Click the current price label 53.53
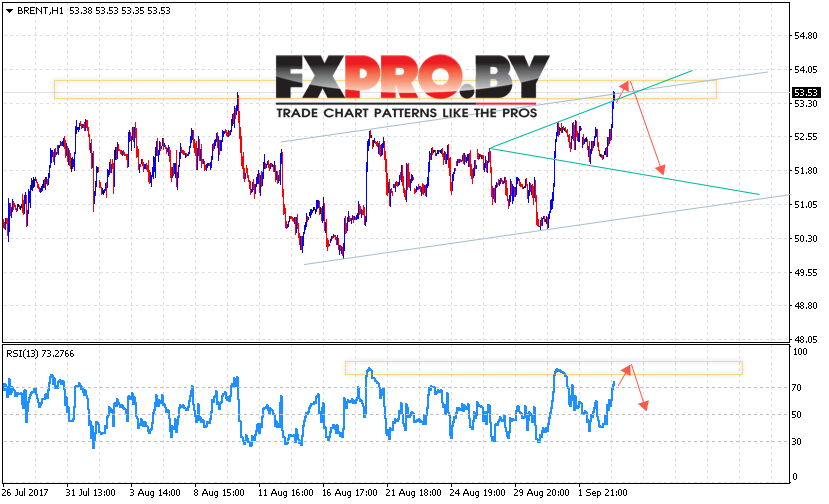This screenshot has width=829, height=504. pos(805,93)
